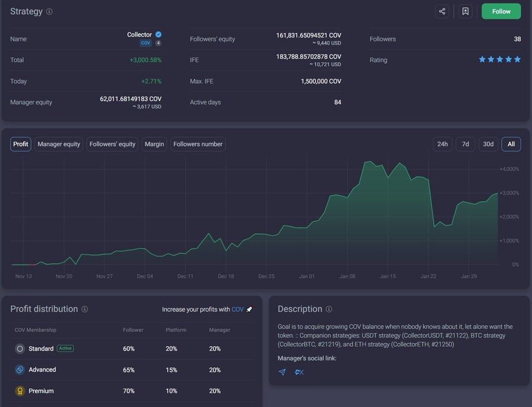Open the manager's Telegram social link
Screen dimensions: 532x407
tap(282, 372)
